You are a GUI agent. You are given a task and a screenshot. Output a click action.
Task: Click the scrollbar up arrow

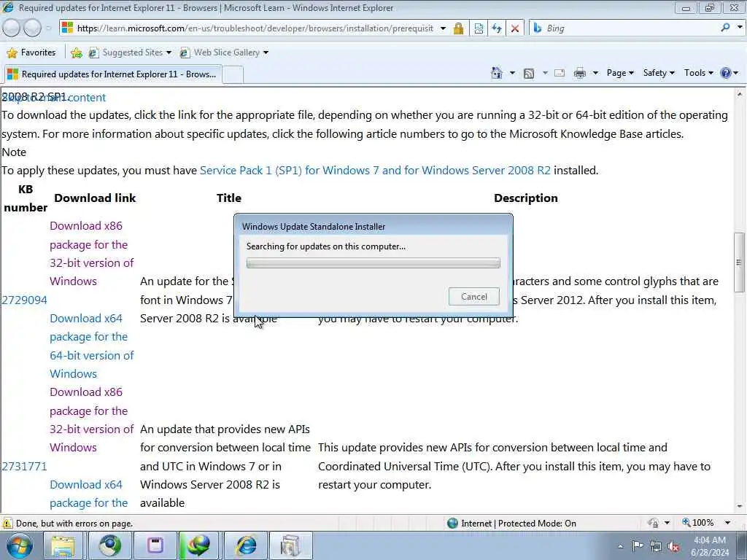(740, 94)
